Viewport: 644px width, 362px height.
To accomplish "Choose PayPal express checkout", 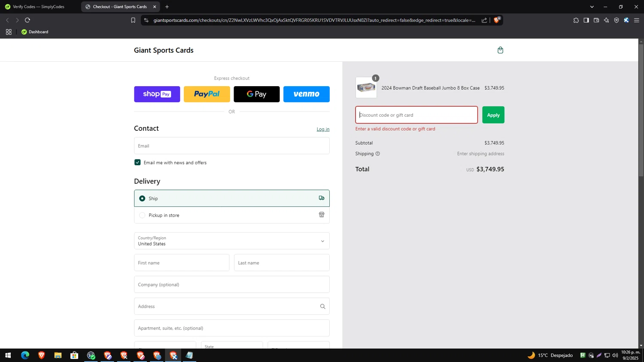I will point(207,94).
